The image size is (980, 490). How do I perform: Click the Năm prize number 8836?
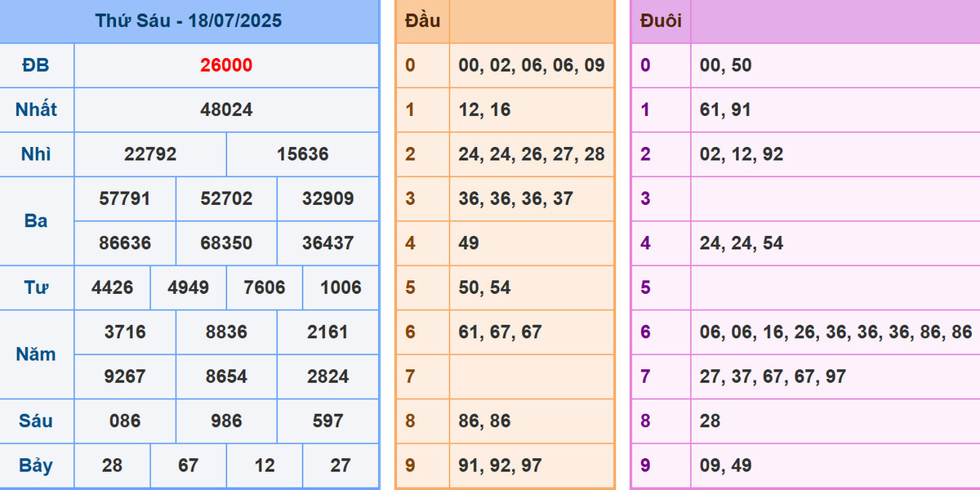coord(226,332)
